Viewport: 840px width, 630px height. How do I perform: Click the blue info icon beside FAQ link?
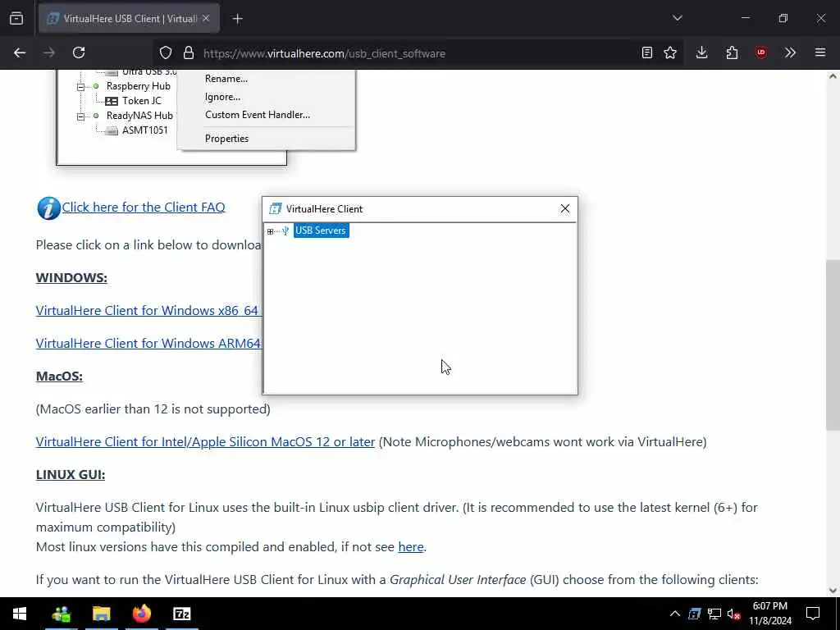[x=48, y=208]
